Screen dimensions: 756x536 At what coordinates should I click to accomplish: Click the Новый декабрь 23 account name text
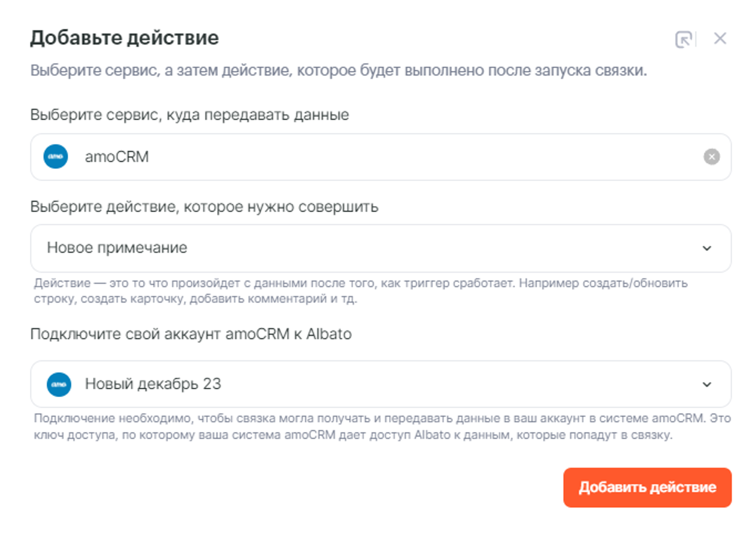coord(153,384)
